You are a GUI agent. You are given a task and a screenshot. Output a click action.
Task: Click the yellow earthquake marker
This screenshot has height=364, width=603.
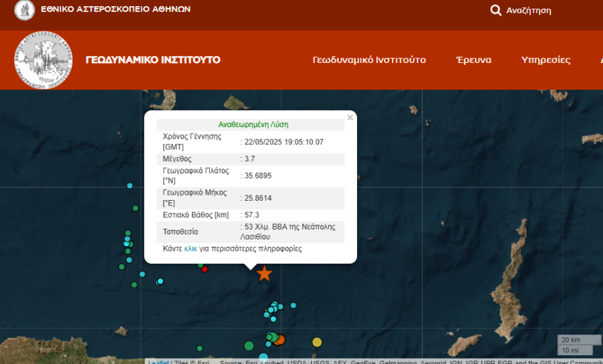click(x=317, y=342)
